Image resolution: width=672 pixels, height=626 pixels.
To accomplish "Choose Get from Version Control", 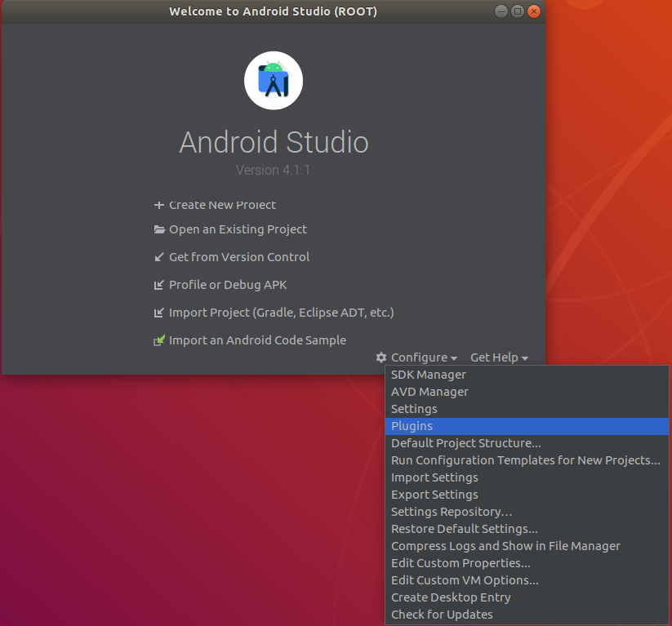I will point(239,257).
